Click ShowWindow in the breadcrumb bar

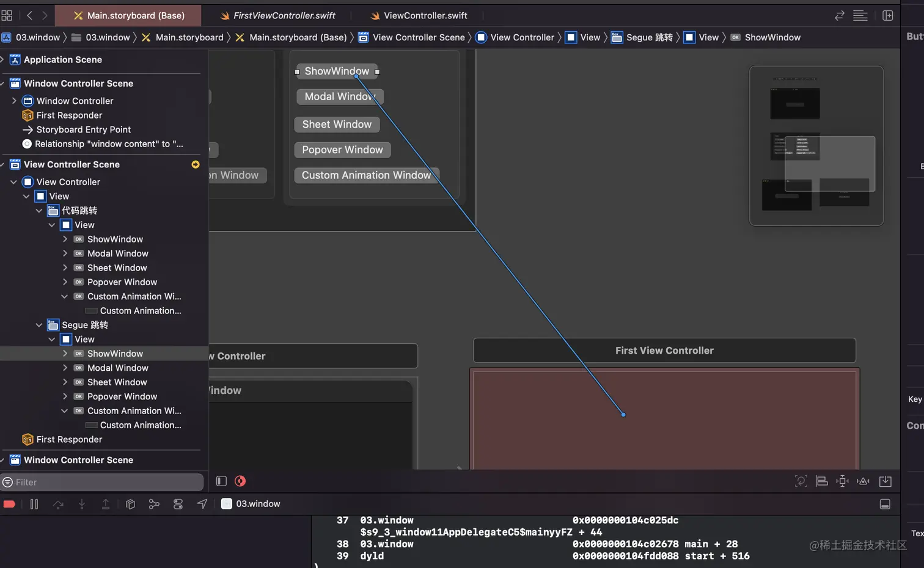[x=766, y=37]
